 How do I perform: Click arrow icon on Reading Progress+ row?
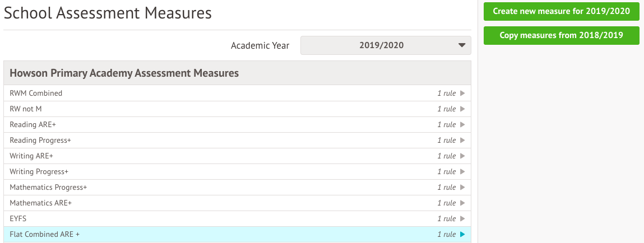[462, 141]
